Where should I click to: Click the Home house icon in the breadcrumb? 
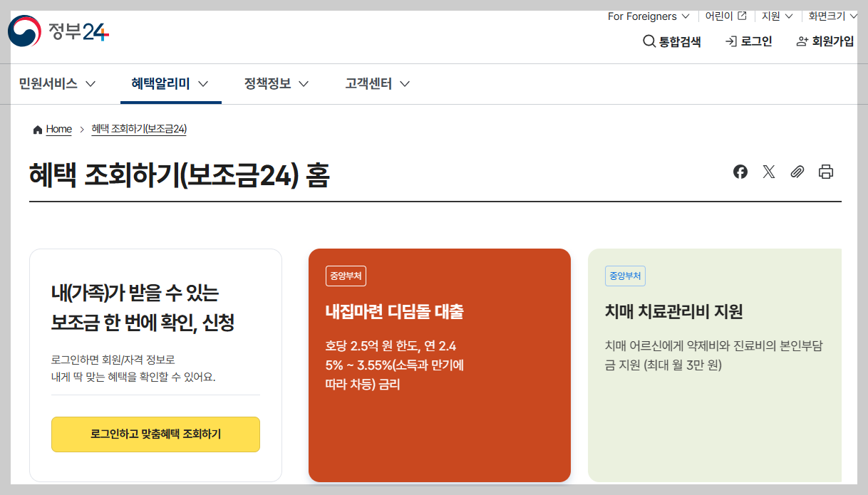pyautogui.click(x=37, y=129)
